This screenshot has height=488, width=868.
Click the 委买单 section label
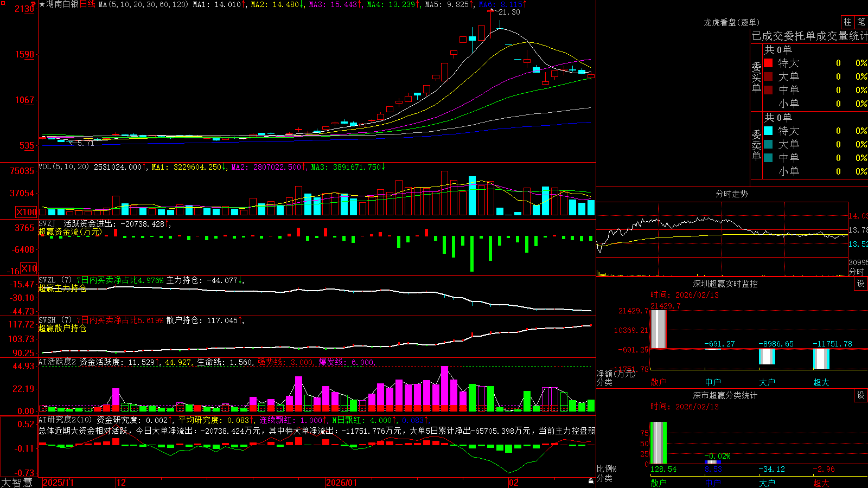coord(756,77)
